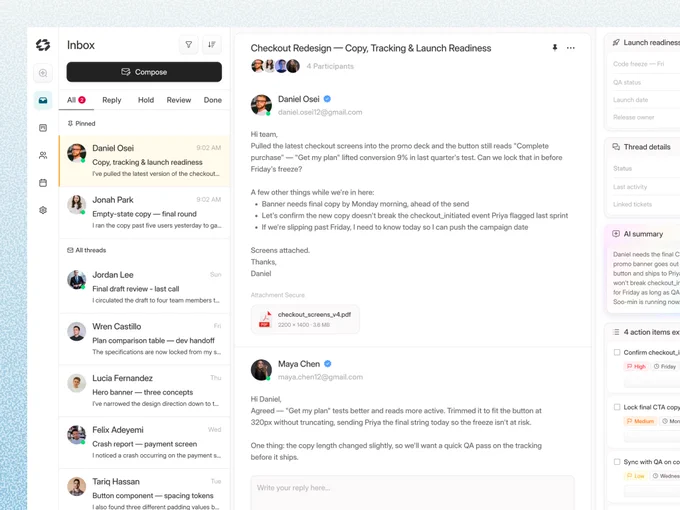Screen dimensions: 680x510
Task: Click the Linked tickets row
Action: [x=646, y=204]
